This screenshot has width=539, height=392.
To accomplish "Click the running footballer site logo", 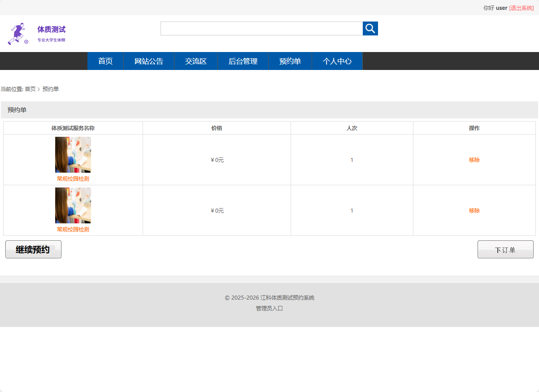I will click(18, 34).
